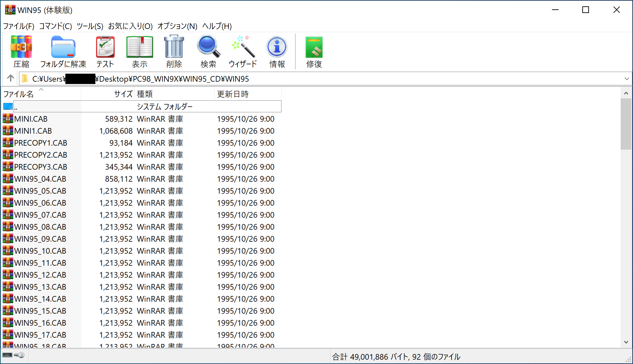Click the size value 589,312
The image size is (633, 364).
click(x=119, y=119)
